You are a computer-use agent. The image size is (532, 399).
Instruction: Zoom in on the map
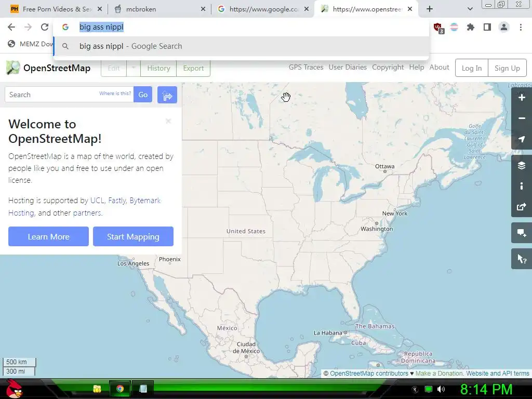coord(522,98)
